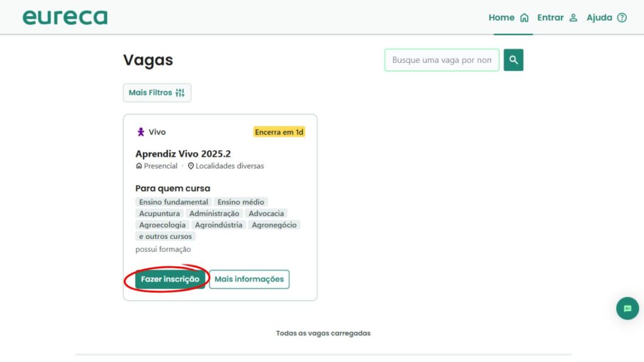Click the purple Vivo logo icon
Image resolution: width=644 pixels, height=362 pixels.
141,132
